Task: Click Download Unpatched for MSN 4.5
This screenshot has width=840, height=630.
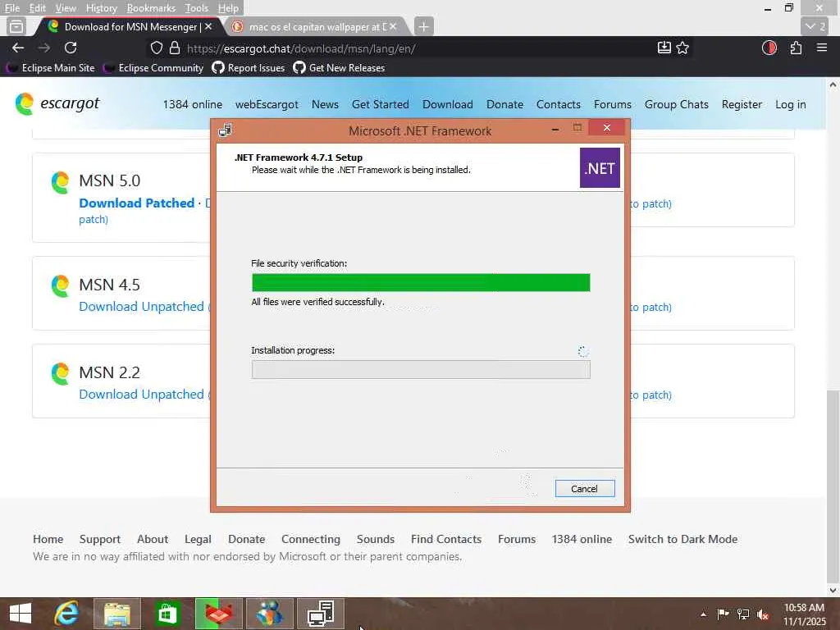Action: (141, 307)
